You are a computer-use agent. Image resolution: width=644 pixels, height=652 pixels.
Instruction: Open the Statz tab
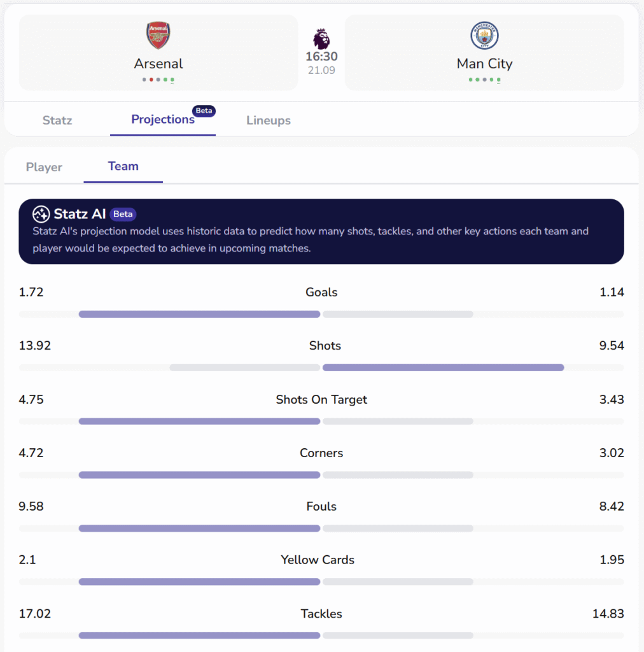point(57,120)
